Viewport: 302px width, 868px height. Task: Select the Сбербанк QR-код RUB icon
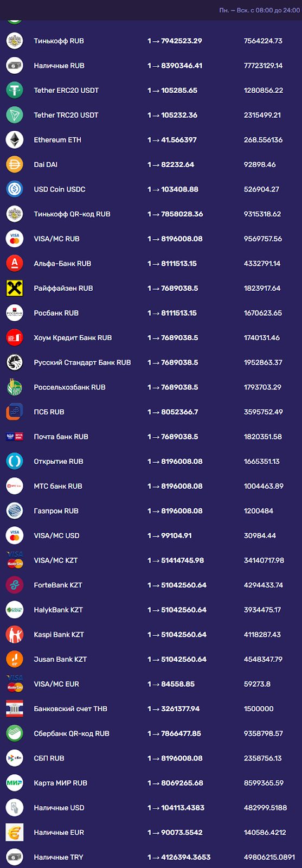pos(15,733)
